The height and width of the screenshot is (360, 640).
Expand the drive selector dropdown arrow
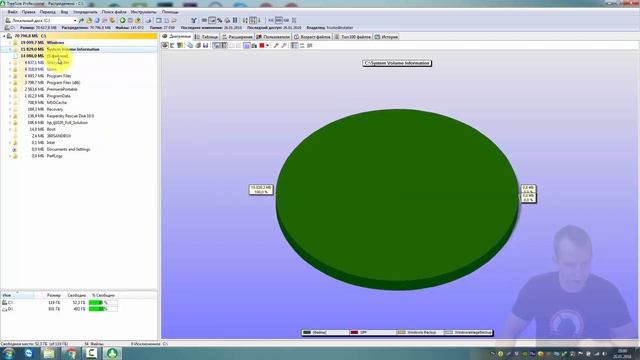click(x=75, y=20)
